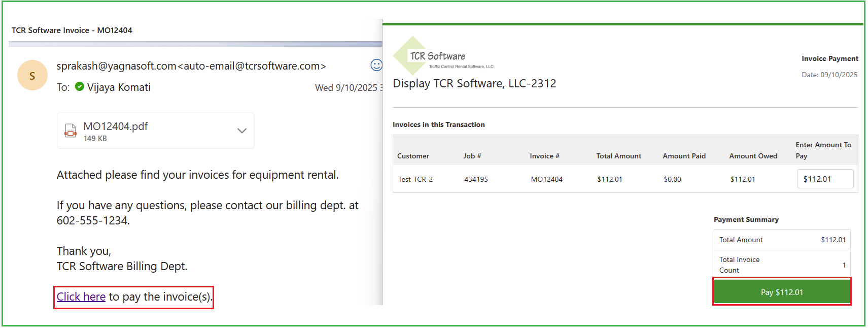
Task: Follow the 'Click here' payment link
Action: pyautogui.click(x=81, y=297)
